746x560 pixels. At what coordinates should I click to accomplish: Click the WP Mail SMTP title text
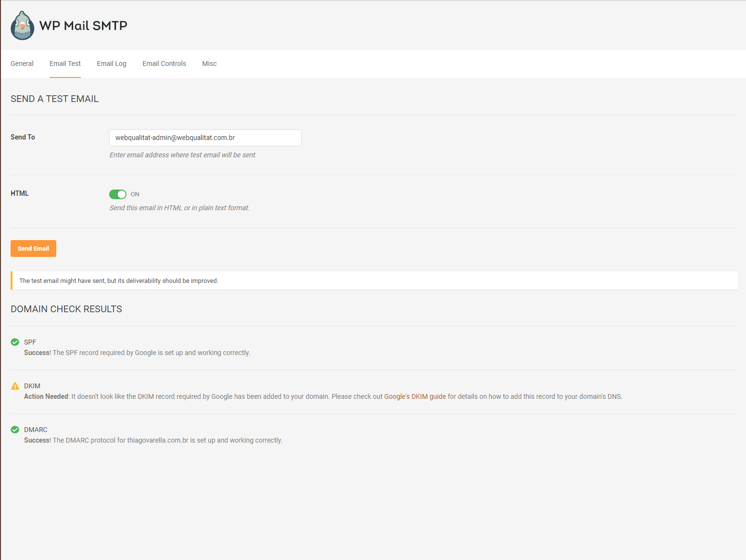83,25
